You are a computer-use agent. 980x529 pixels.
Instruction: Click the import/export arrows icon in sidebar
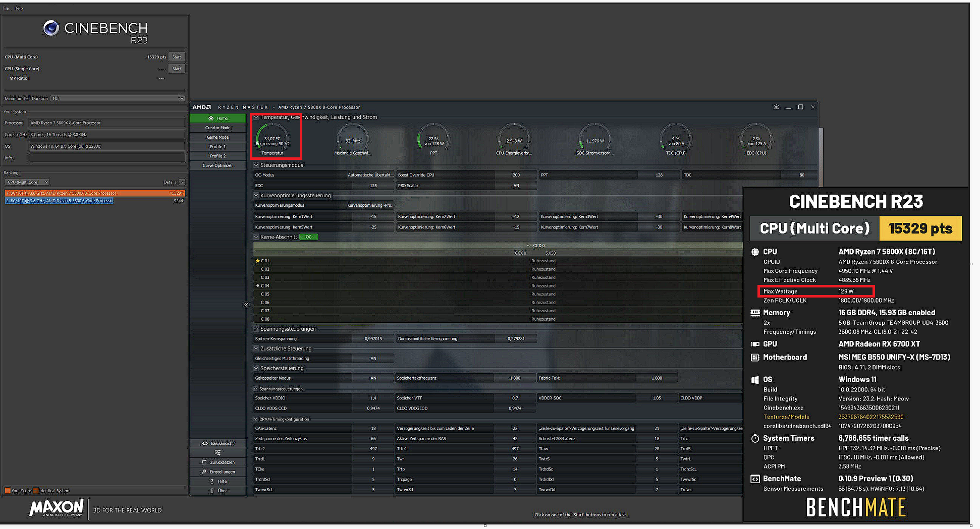218,453
